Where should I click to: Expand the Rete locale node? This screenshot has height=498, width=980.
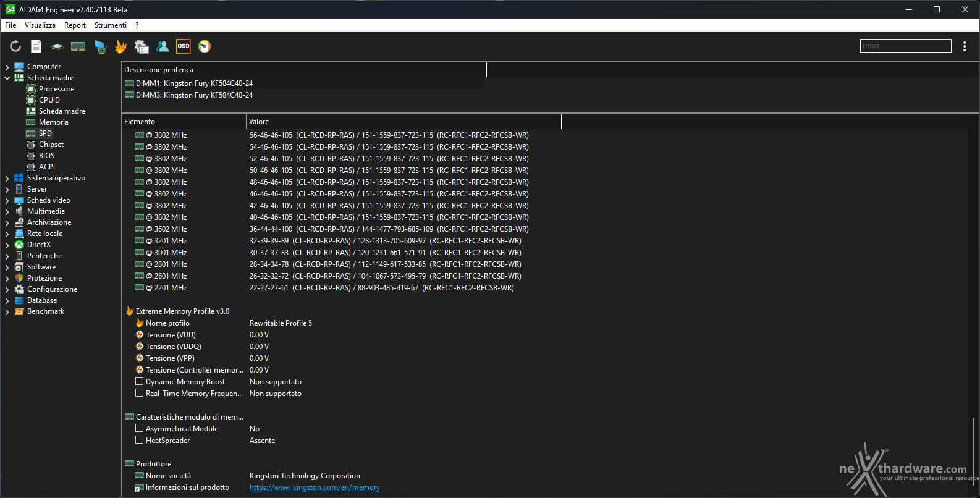pos(7,234)
